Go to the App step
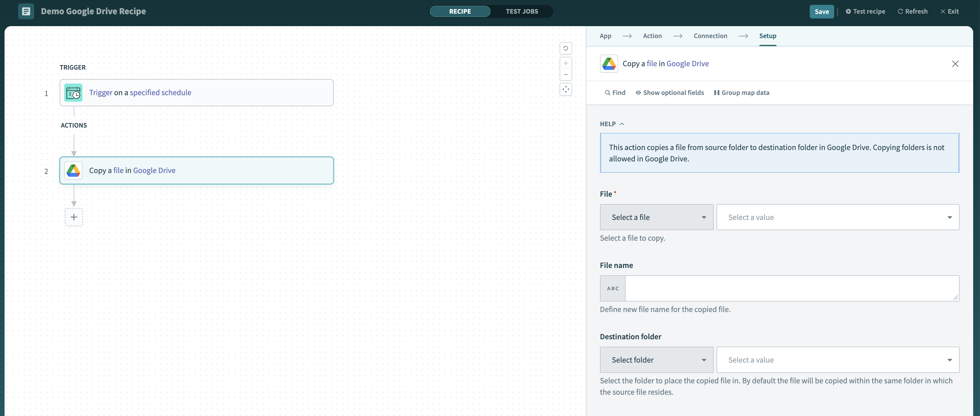The image size is (980, 416). click(x=605, y=36)
